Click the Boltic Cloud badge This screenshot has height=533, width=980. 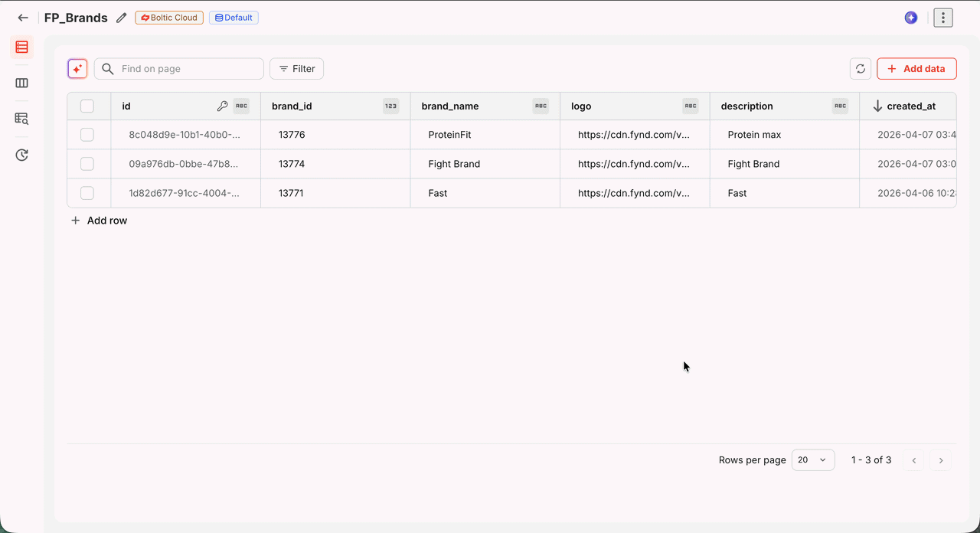point(169,18)
